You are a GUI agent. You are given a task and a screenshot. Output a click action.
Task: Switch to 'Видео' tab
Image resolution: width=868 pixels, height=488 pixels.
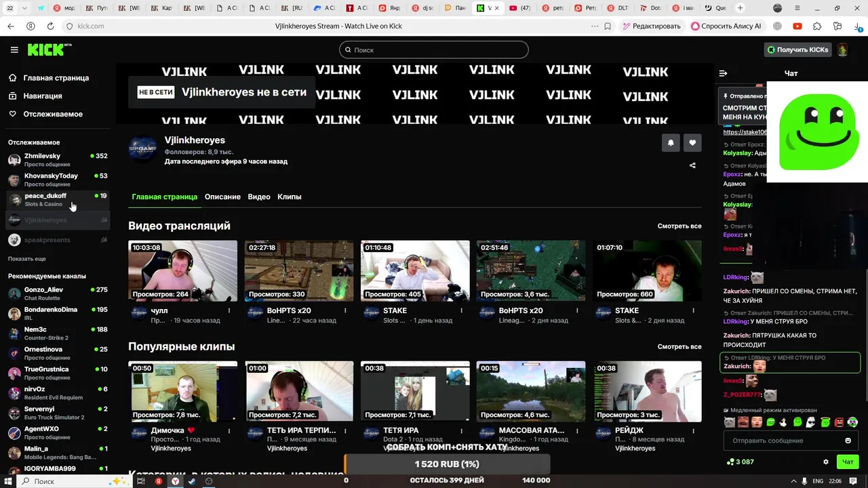pyautogui.click(x=259, y=197)
